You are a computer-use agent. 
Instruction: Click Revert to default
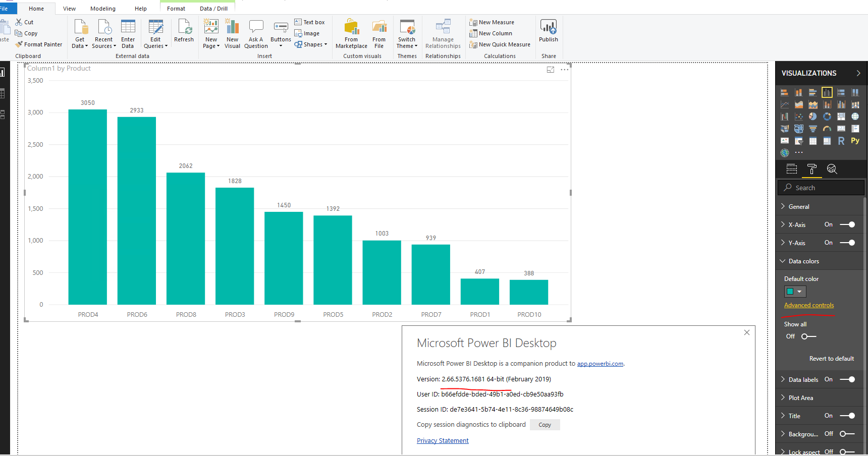pos(832,359)
